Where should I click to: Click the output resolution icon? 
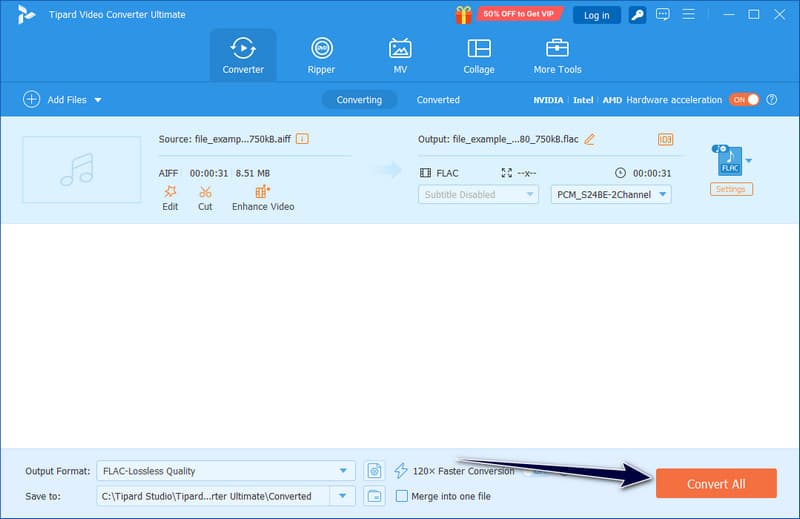tap(507, 173)
